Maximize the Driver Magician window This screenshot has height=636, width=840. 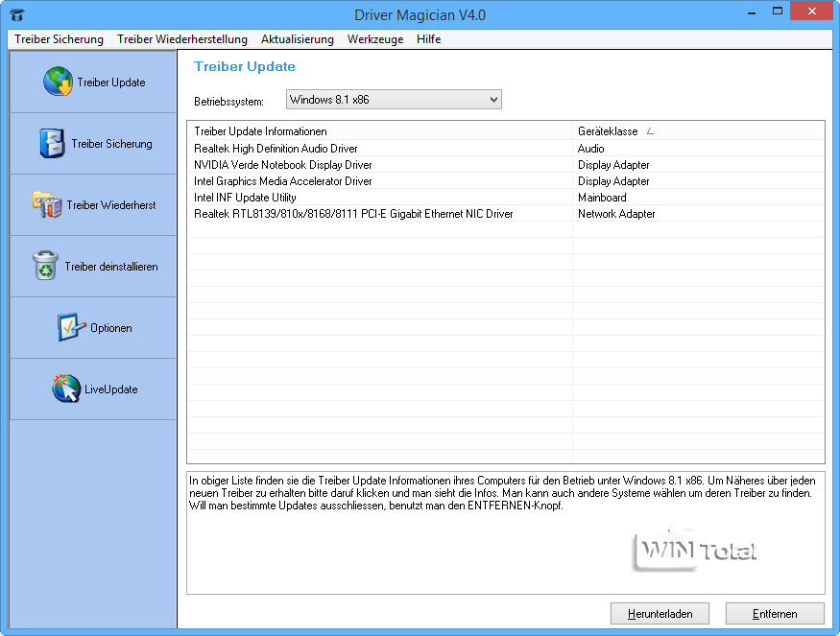[778, 12]
